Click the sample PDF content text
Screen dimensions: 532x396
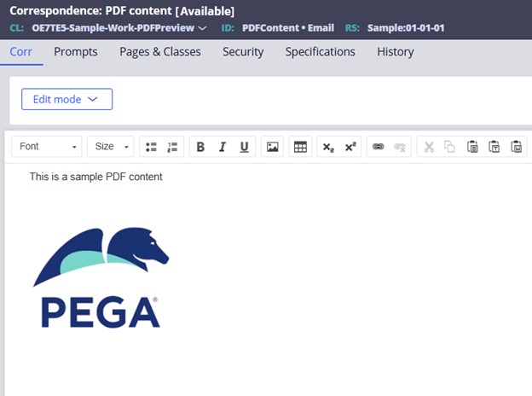[95, 177]
